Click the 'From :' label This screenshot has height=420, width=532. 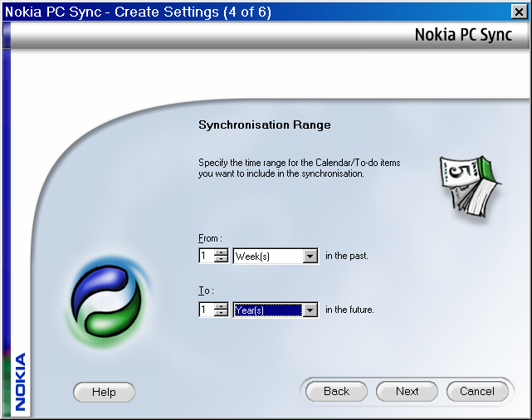pyautogui.click(x=210, y=238)
